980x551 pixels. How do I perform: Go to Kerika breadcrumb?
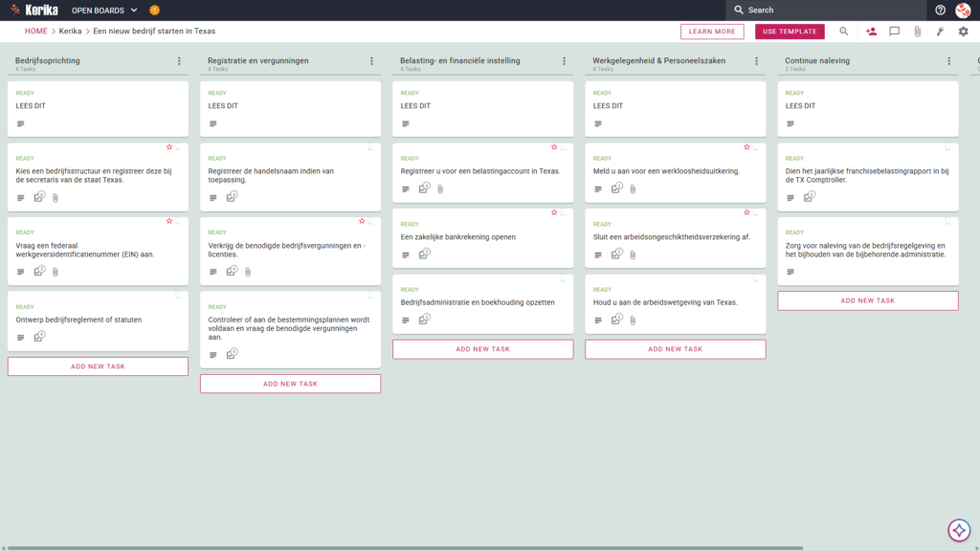coord(70,32)
